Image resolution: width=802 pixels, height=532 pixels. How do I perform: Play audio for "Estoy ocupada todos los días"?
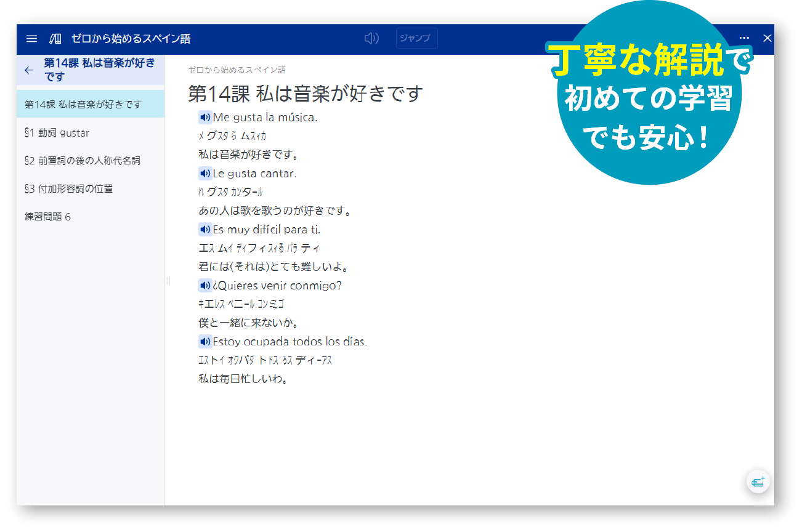pos(206,341)
